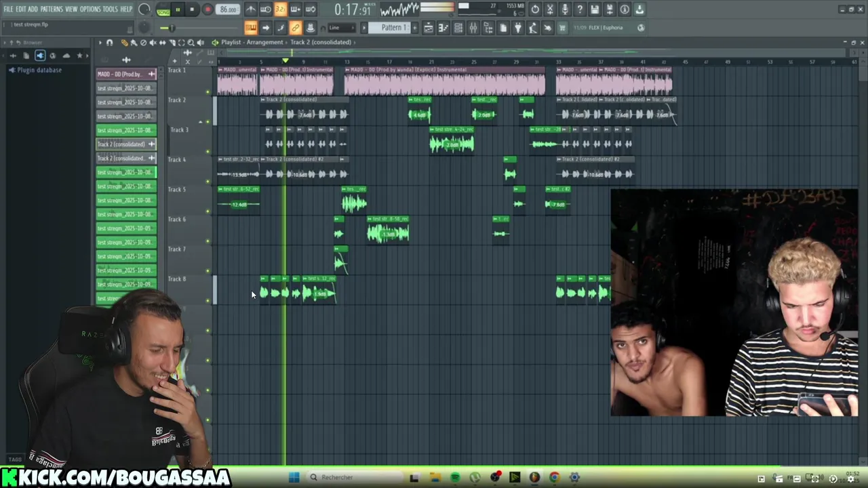Mute Track 1 via its green dot
This screenshot has height=488, width=868.
coord(208,92)
